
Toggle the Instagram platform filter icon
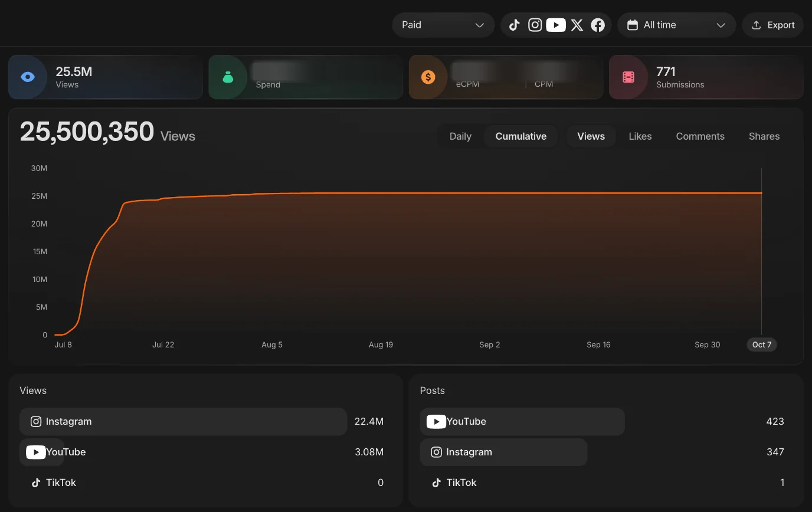tap(535, 25)
